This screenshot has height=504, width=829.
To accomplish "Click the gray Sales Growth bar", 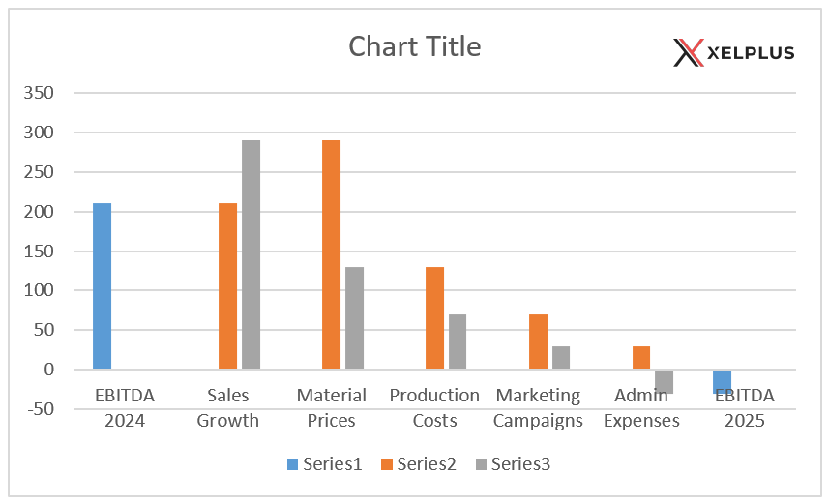I will tap(251, 254).
